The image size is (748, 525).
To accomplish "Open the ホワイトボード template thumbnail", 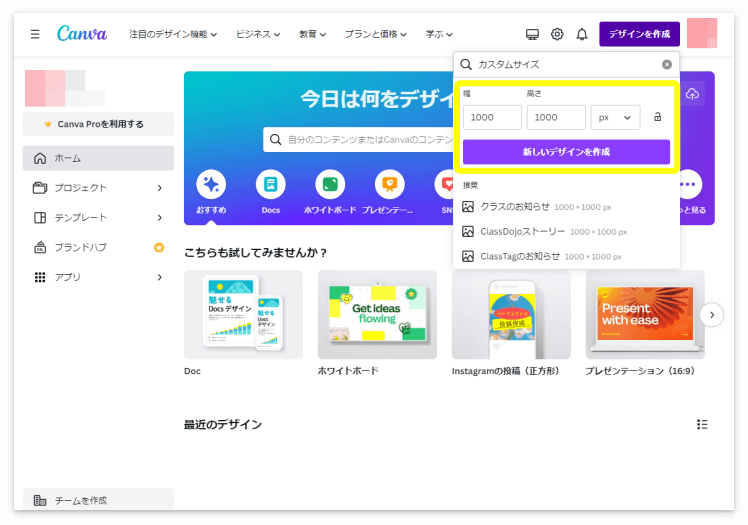I will pos(377,315).
